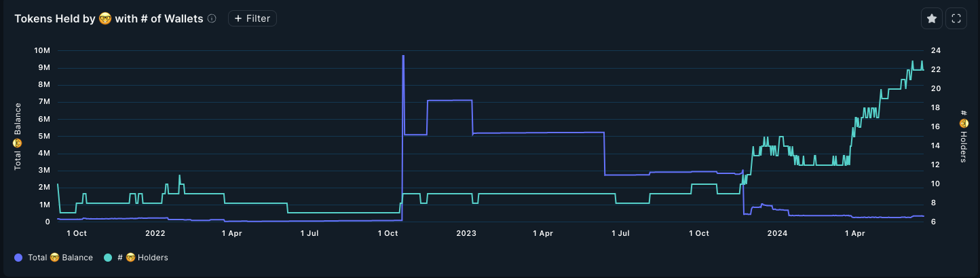Expand chart to fullscreen view

(x=956, y=19)
